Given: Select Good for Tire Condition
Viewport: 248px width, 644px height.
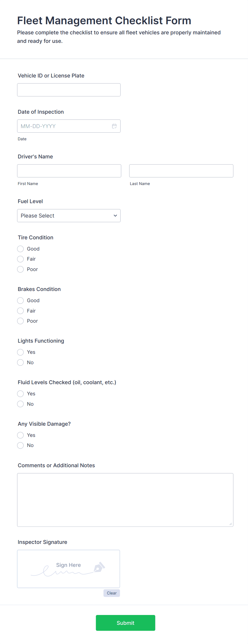Looking at the screenshot, I should click(x=20, y=249).
